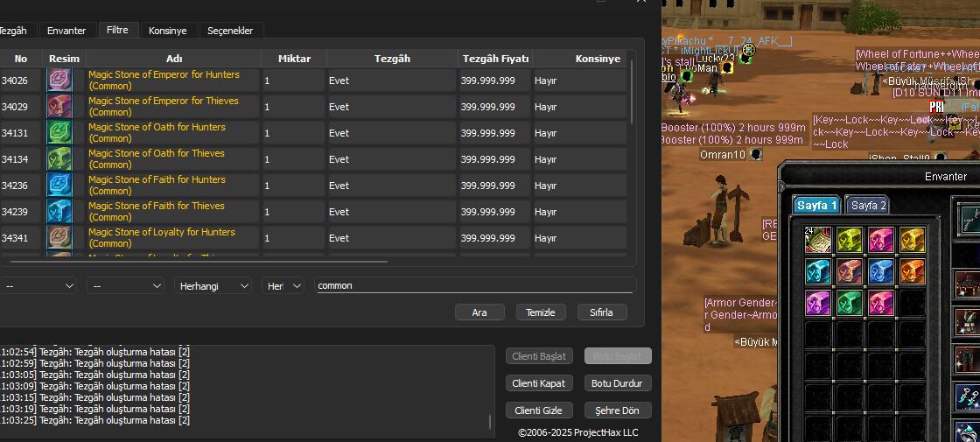Select the Emperor for Thieves stone image

click(x=59, y=107)
